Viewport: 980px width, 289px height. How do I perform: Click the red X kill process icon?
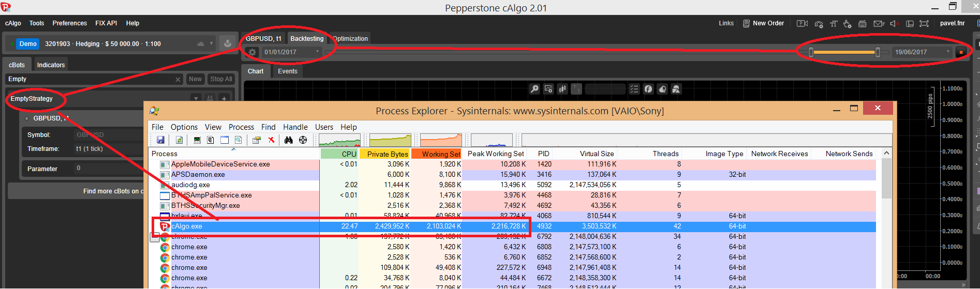(271, 140)
